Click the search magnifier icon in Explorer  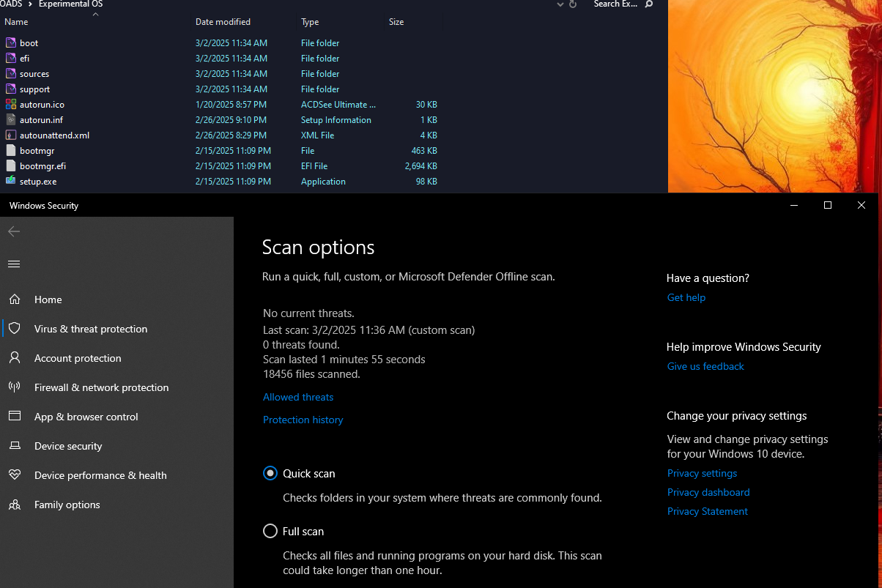(x=648, y=4)
